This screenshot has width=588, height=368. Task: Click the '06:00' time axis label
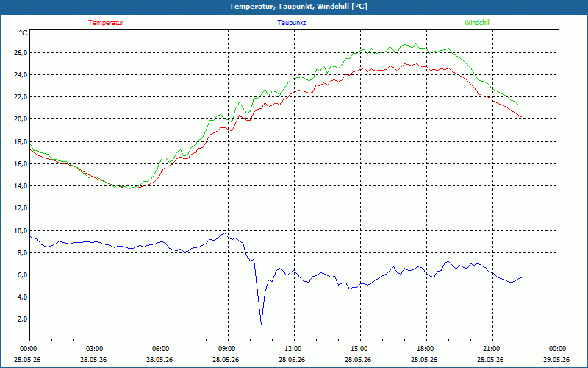pos(159,349)
